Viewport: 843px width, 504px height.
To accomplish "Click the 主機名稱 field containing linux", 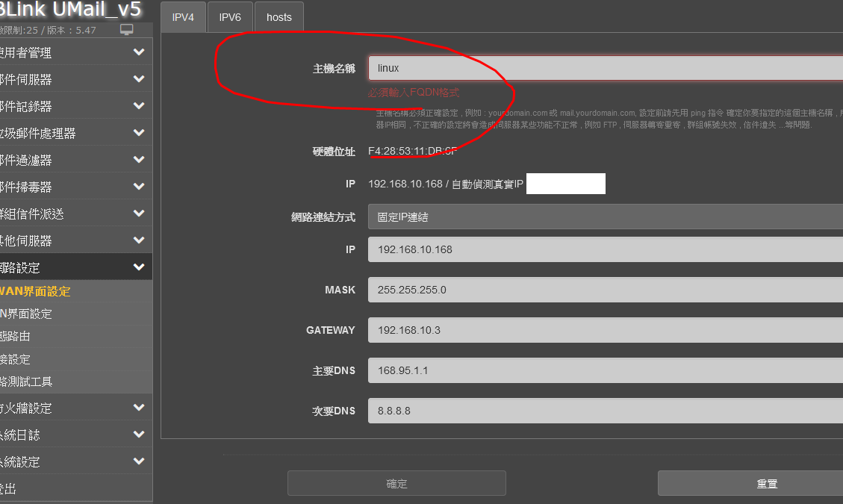I will [605, 68].
